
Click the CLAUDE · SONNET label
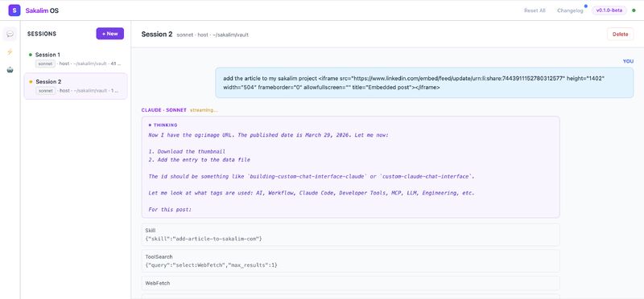[164, 110]
